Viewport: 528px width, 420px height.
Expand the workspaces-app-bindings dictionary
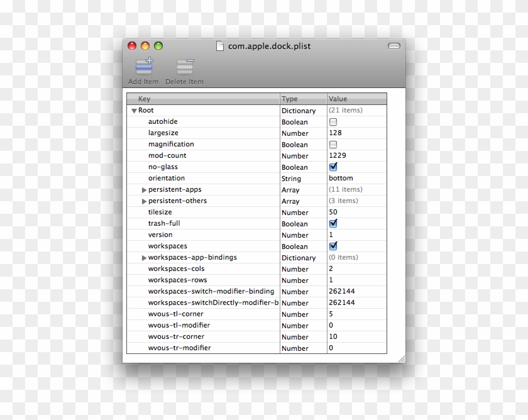click(x=143, y=257)
